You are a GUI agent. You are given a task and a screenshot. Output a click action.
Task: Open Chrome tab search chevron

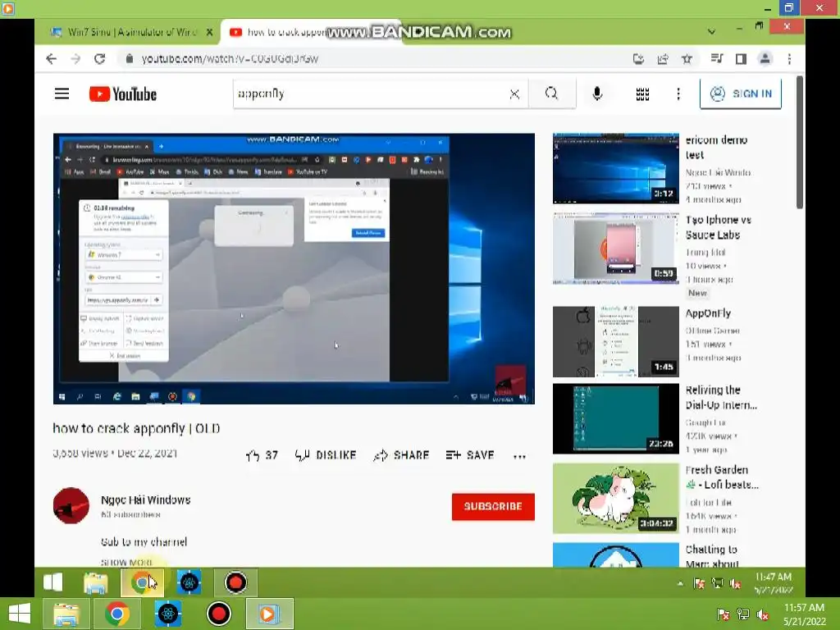pos(711,32)
